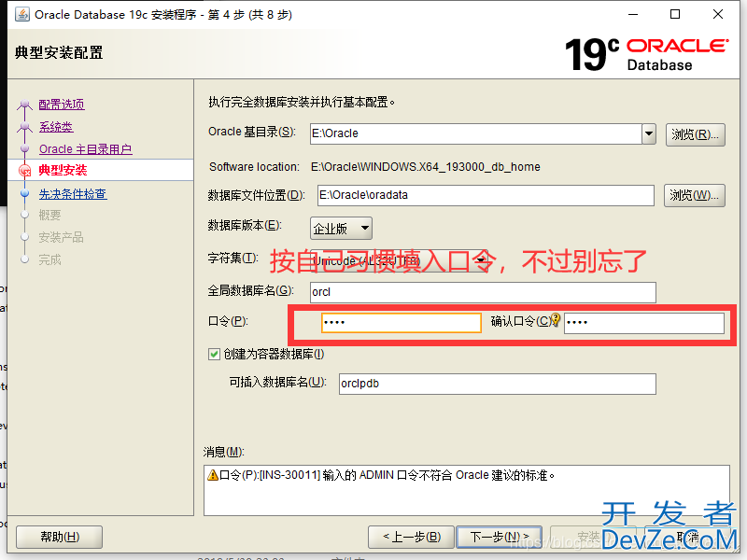Click the 数据库文件位置 input field

[x=486, y=195]
